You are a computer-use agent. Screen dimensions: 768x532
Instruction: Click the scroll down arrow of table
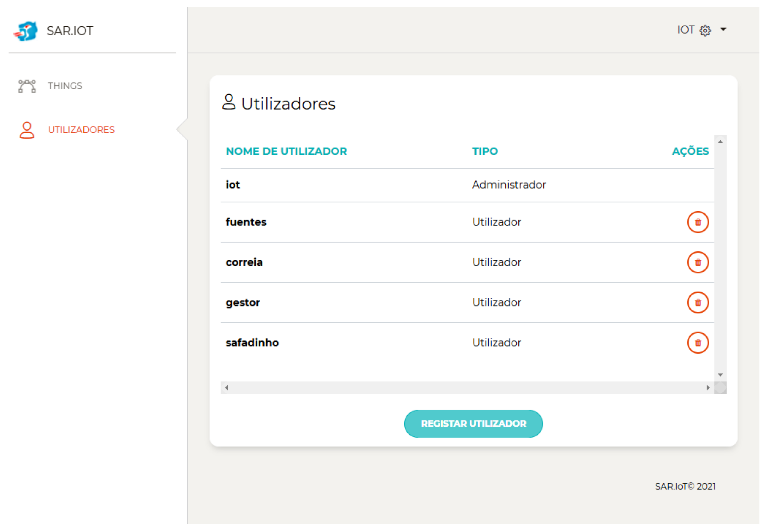720,375
